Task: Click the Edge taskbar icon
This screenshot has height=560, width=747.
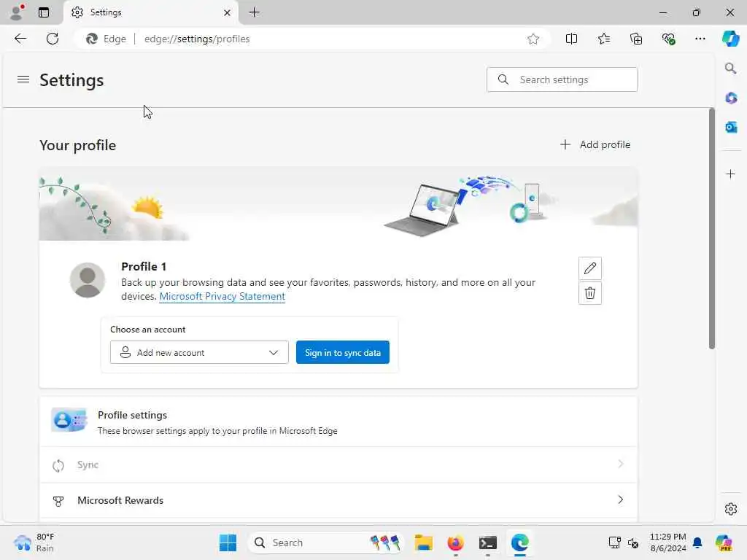Action: pos(519,542)
